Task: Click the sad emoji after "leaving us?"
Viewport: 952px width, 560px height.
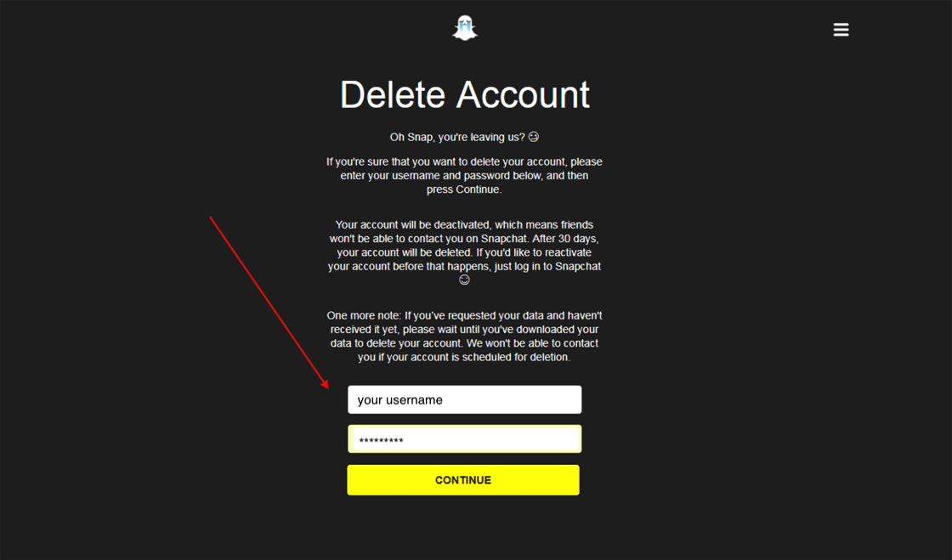Action: coord(533,137)
